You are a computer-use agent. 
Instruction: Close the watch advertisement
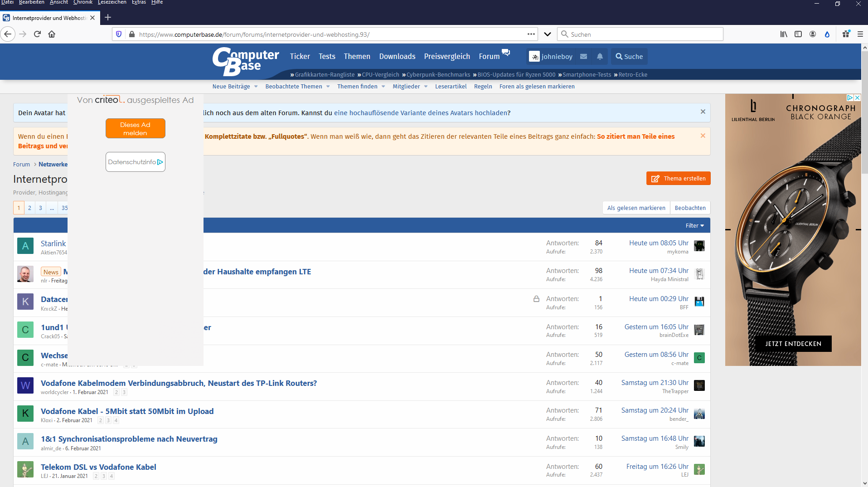coord(858,97)
